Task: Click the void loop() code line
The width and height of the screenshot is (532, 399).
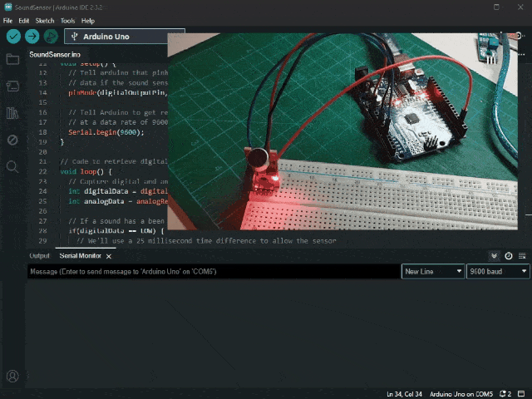Action: click(x=86, y=171)
